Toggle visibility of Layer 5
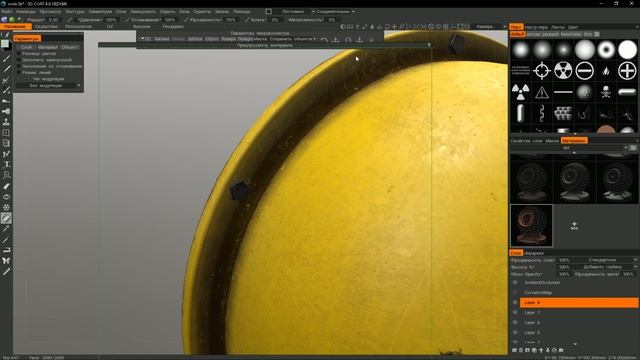 point(515,333)
